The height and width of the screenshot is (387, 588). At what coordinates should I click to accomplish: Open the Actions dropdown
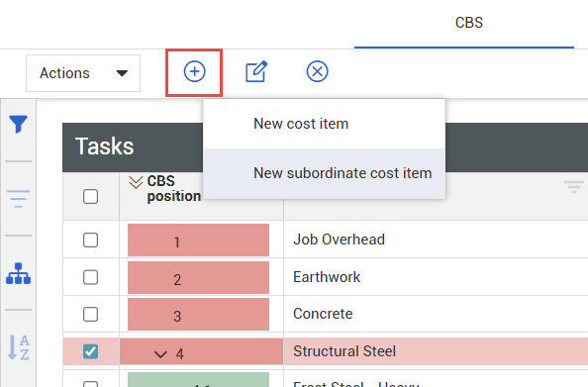click(83, 73)
